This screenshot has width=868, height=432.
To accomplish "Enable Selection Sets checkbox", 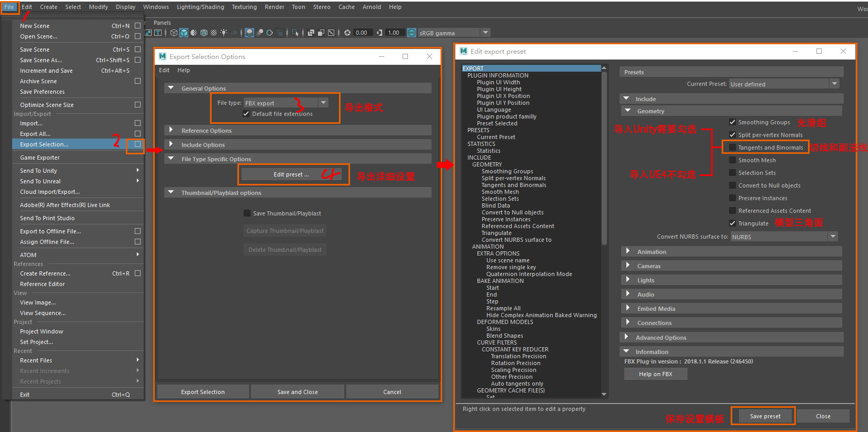I will pyautogui.click(x=732, y=172).
